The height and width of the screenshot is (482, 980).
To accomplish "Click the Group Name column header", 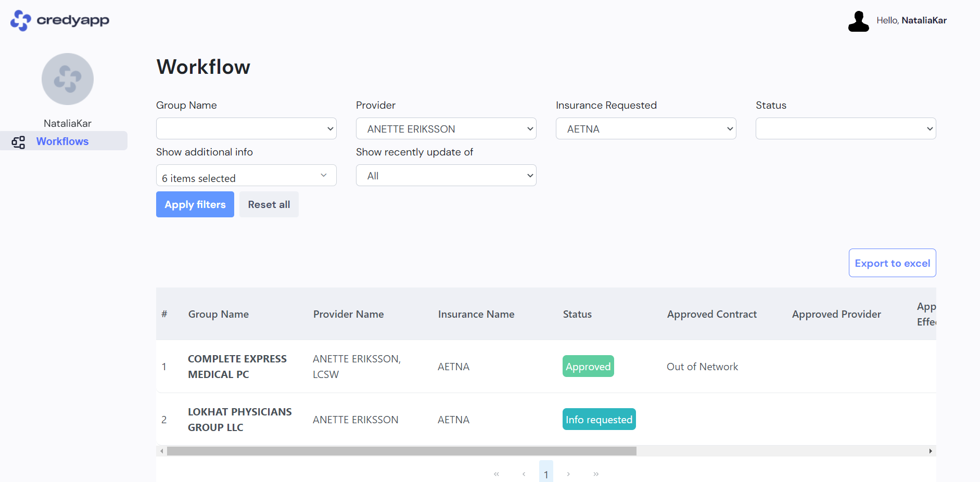I will coord(219,314).
